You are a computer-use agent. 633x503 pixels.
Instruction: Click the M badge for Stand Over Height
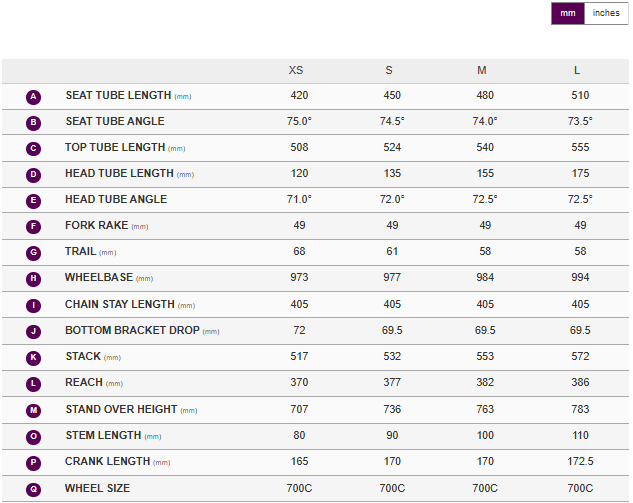pos(34,410)
